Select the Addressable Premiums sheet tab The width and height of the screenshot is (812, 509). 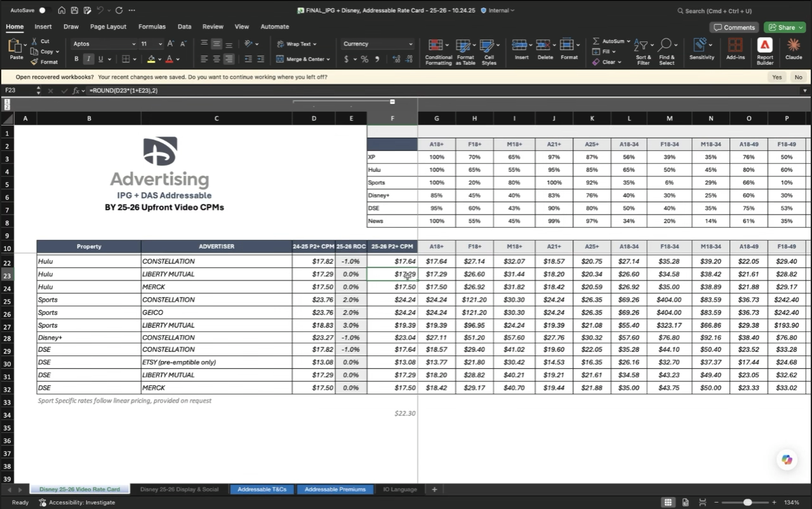335,489
